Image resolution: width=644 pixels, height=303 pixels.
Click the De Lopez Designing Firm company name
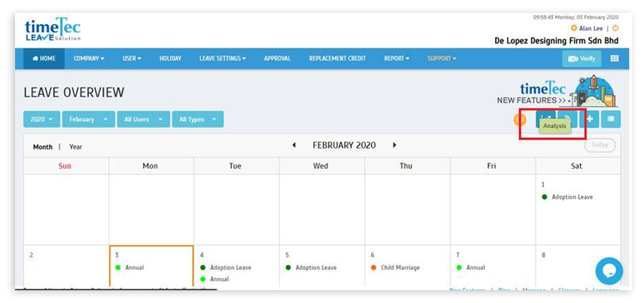click(x=557, y=41)
